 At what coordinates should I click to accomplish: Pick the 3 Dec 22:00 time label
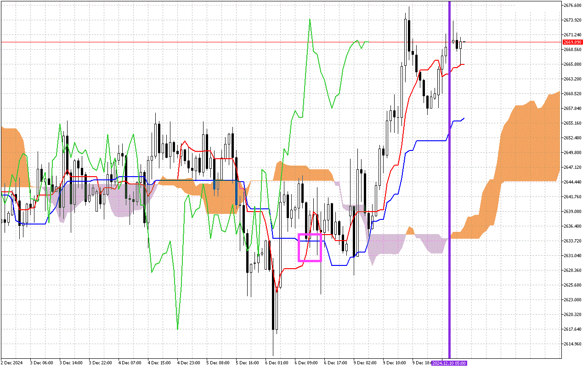point(100,363)
